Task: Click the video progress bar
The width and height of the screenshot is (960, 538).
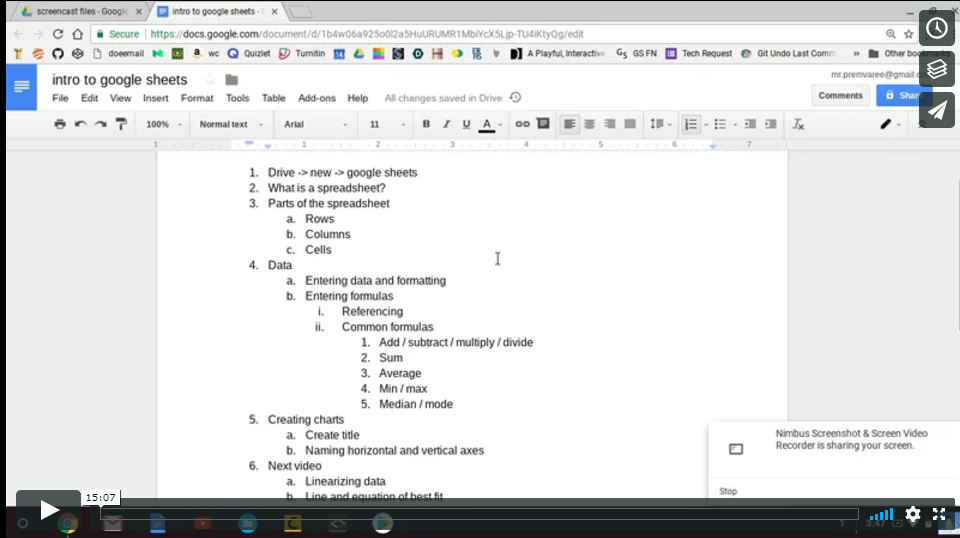Action: [x=480, y=514]
